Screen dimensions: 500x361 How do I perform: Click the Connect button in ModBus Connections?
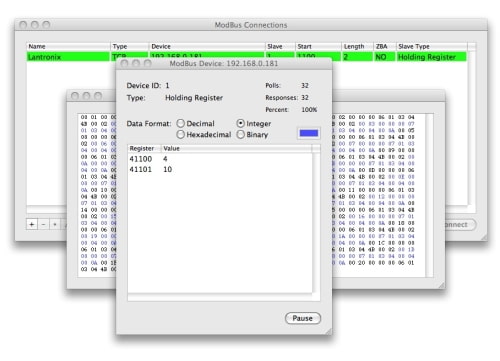click(x=460, y=225)
